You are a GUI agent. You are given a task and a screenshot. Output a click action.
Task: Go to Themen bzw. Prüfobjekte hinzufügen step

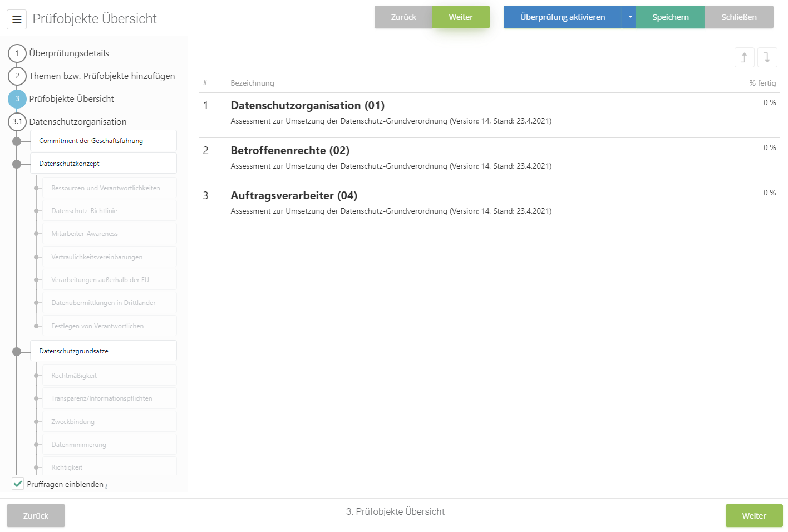coord(102,76)
